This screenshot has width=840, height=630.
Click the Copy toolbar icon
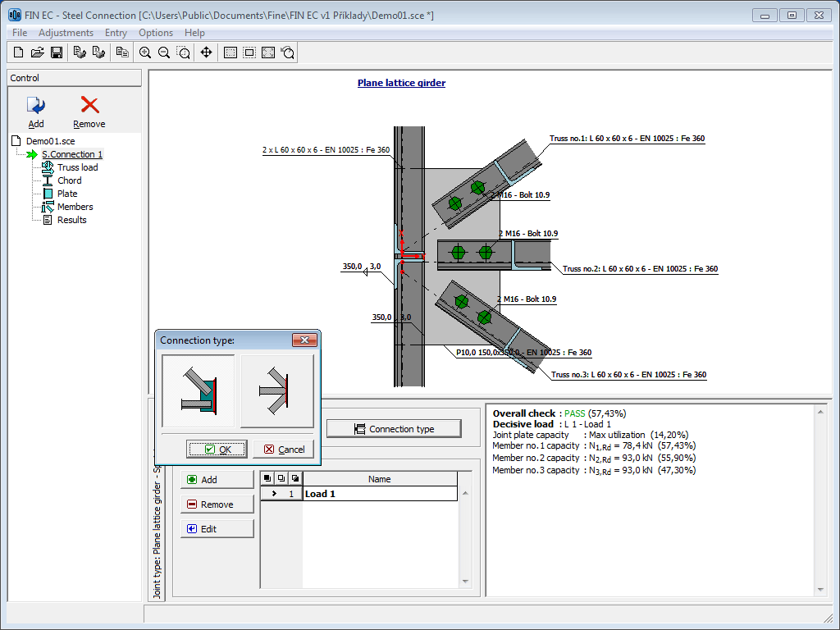tap(122, 52)
